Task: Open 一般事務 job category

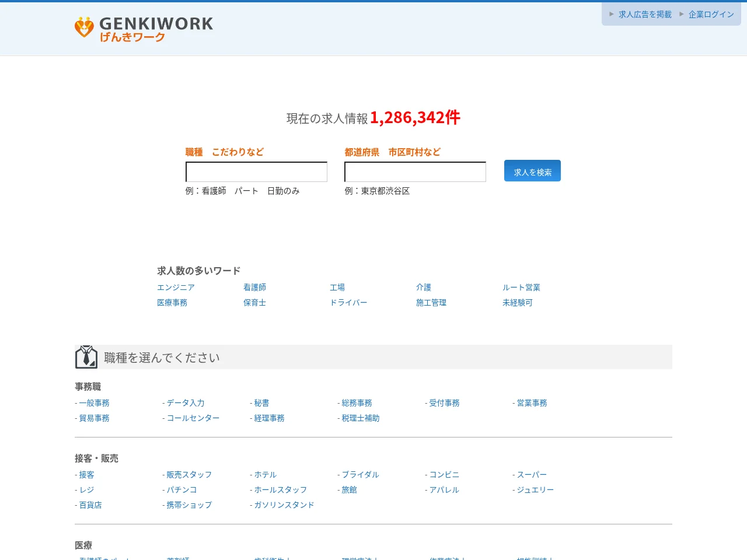Action: [x=94, y=403]
